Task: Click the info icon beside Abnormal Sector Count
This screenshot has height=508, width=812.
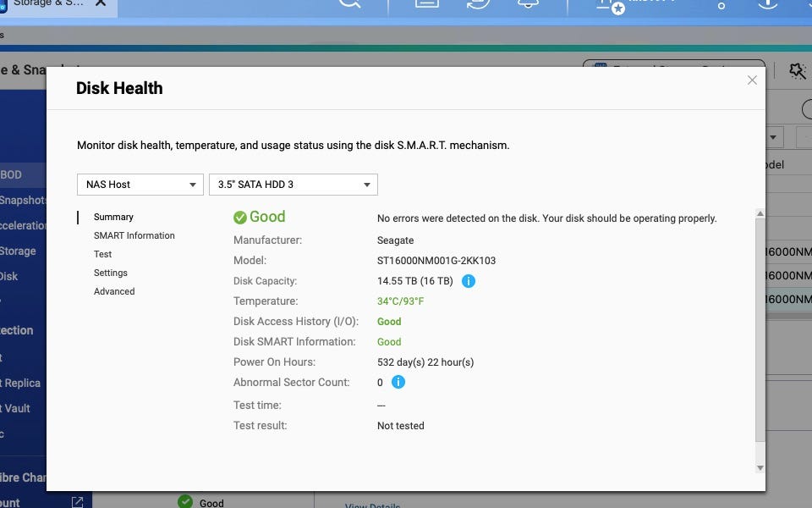Action: tap(398, 383)
